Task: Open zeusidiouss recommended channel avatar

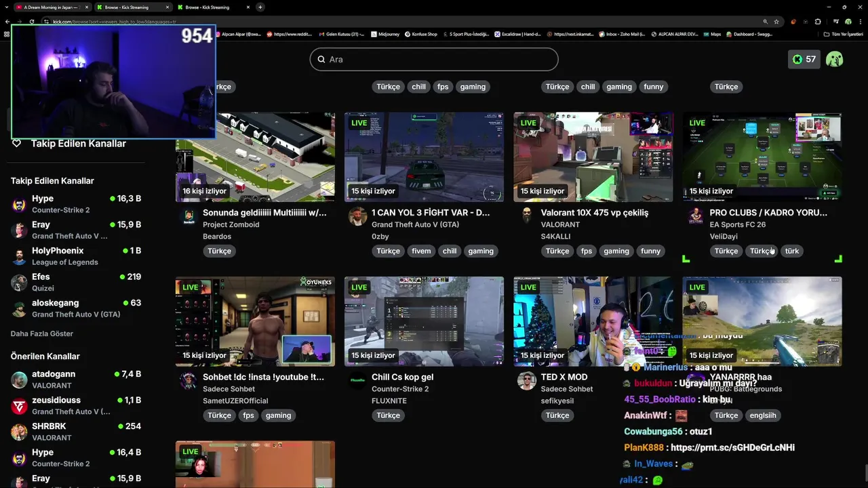Action: point(19,405)
